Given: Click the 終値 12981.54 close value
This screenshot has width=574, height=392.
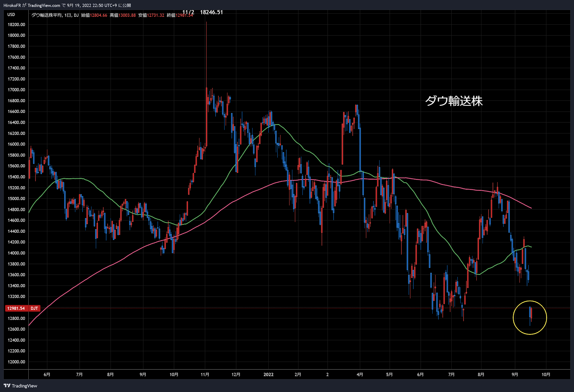Looking at the screenshot, I should (x=180, y=15).
